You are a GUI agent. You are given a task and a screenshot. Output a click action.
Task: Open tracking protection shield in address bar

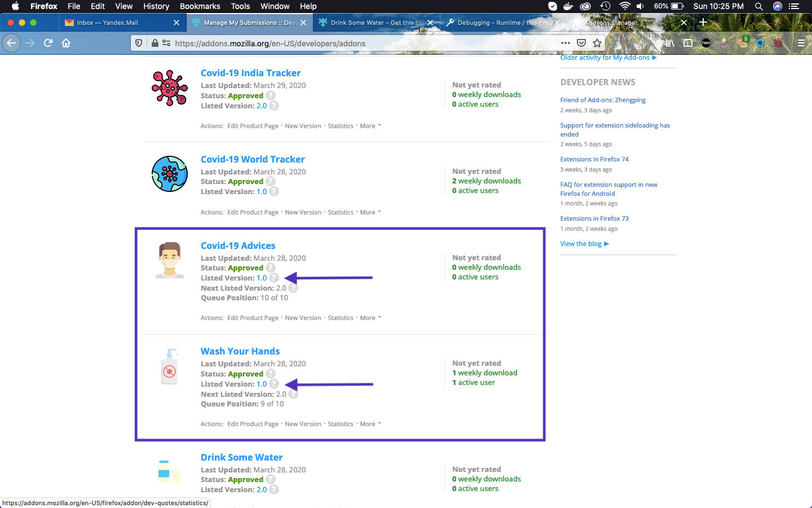[139, 43]
